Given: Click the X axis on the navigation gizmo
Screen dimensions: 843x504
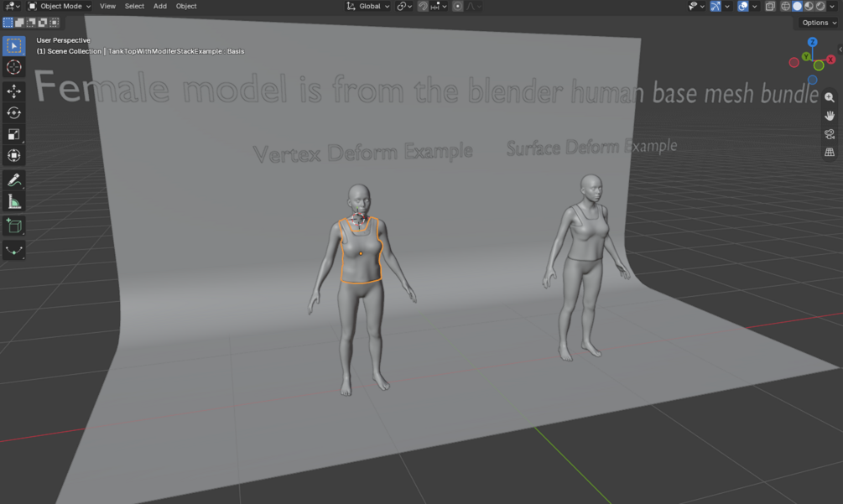Looking at the screenshot, I should tap(830, 60).
